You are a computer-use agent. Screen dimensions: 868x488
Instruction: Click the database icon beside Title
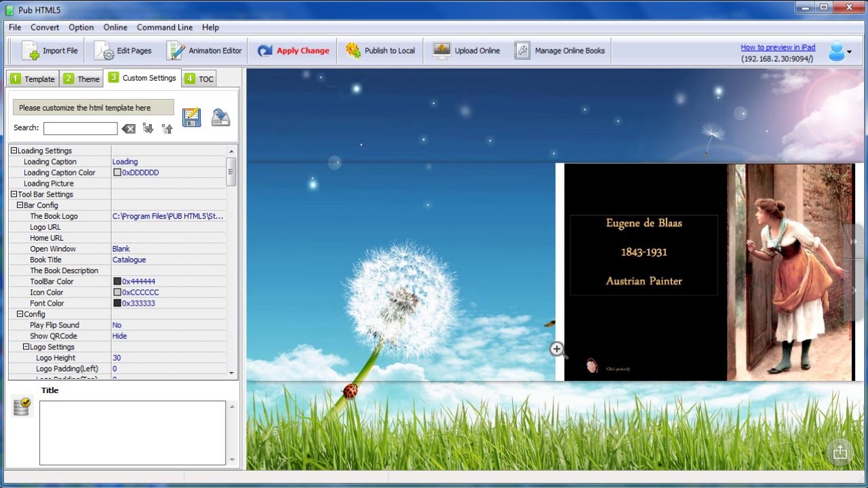22,405
